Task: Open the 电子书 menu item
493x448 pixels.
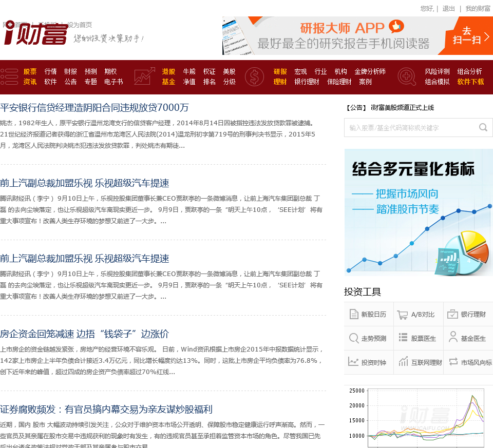Action: [x=113, y=82]
